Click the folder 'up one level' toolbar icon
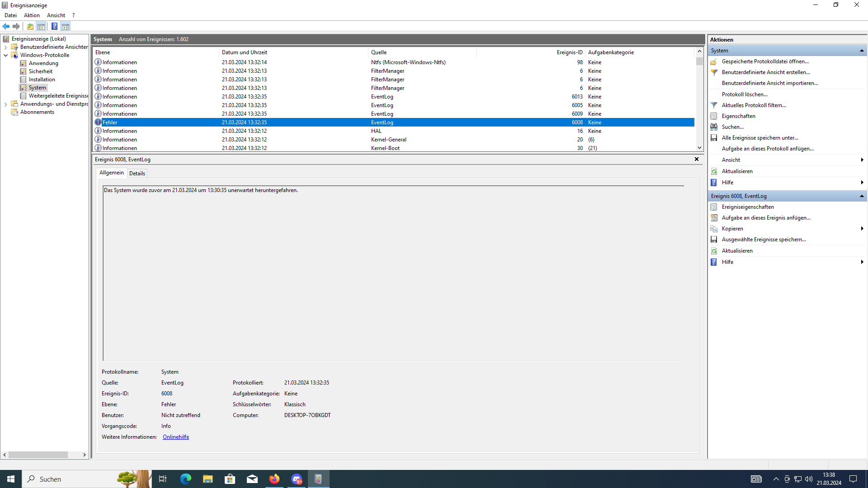868x488 pixels. click(30, 26)
